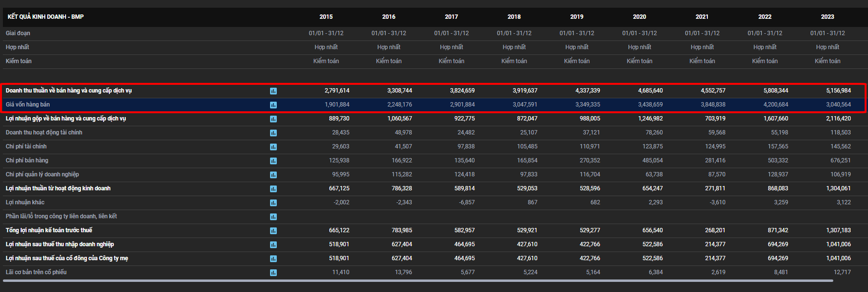Show chart for Lợi nhuận thuần từ hoạt động
Viewport: 868px width, 292px height.
pos(273,189)
